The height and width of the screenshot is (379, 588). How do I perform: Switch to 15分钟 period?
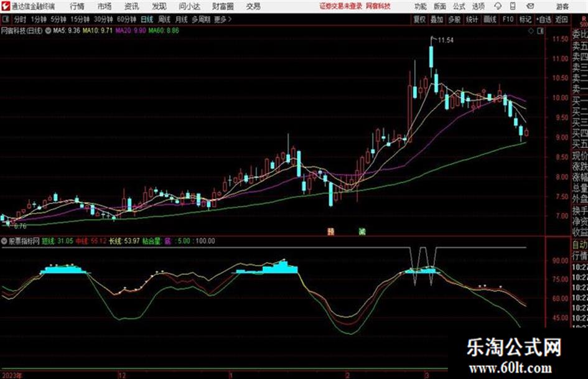[x=80, y=19]
